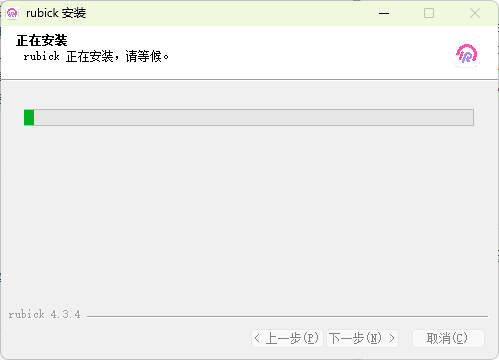499x360 pixels.
Task: Click the 下一步(N) next button
Action: click(362, 338)
